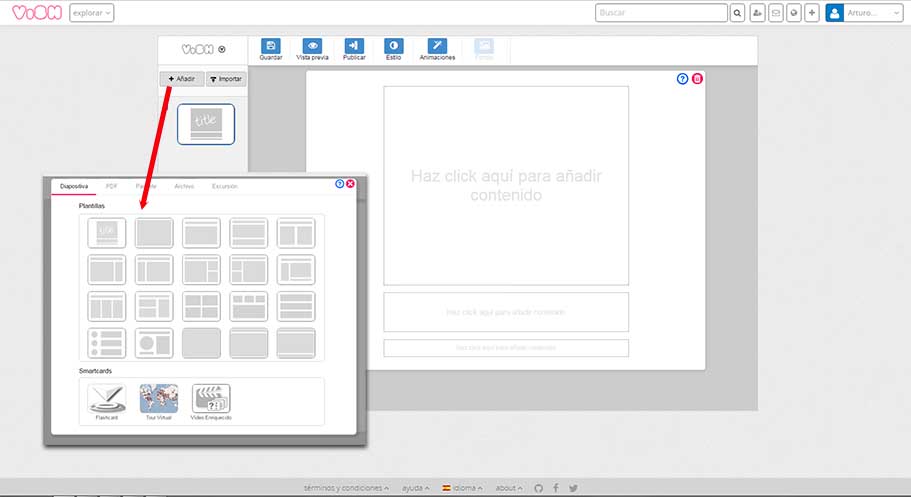911x497 pixels.
Task: Switch to the Excursión tab
Action: pyautogui.click(x=224, y=186)
